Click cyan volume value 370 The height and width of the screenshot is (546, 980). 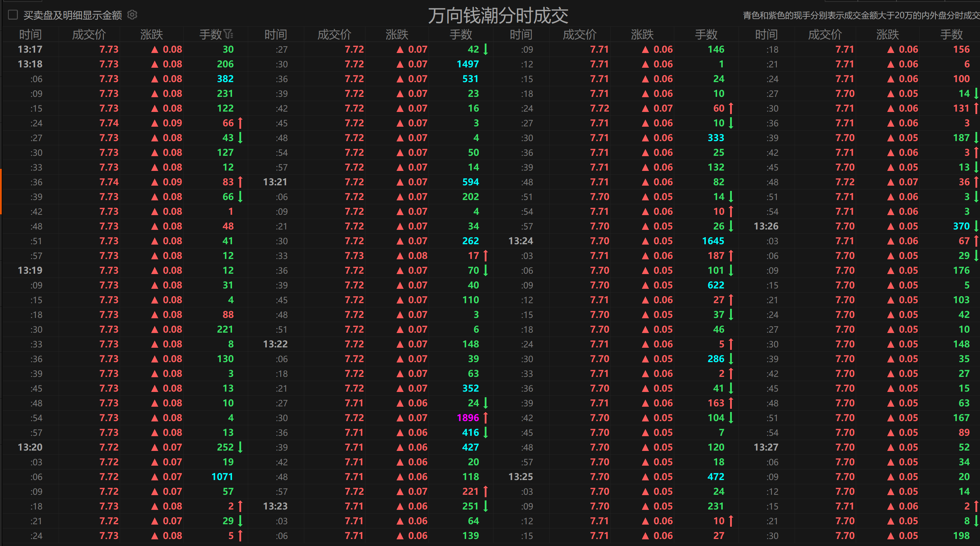961,226
